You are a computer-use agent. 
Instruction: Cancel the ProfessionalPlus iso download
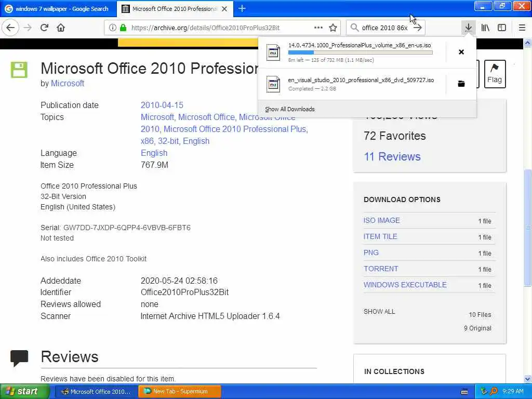tap(461, 52)
